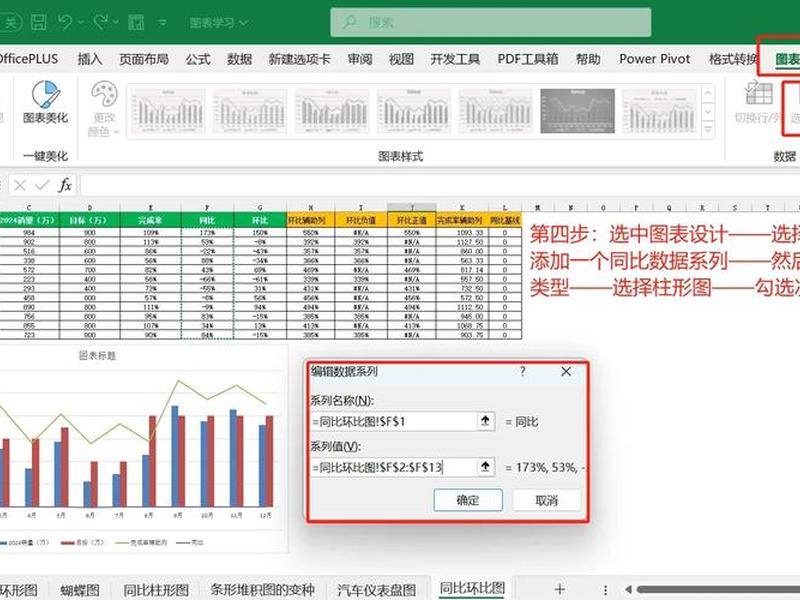Select the 完成率 header cell
Image resolution: width=800 pixels, height=600 pixels.
(151, 220)
